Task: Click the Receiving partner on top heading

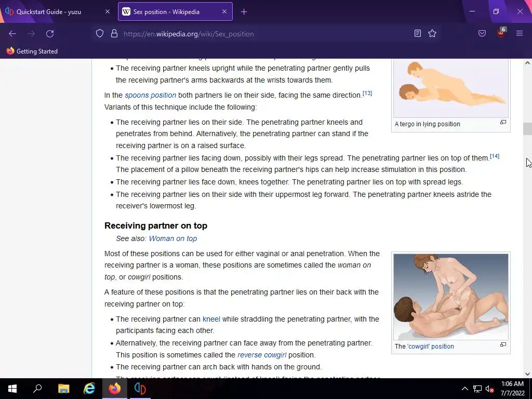Action: [156, 225]
